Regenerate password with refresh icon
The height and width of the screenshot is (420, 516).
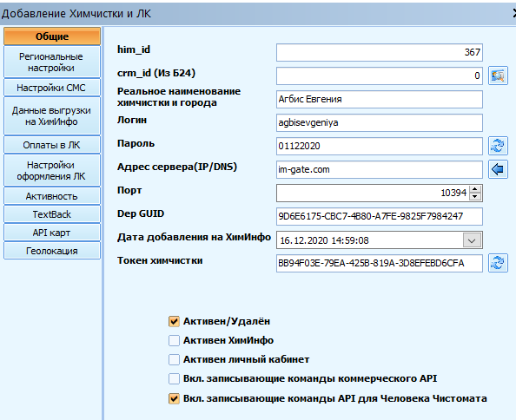498,146
